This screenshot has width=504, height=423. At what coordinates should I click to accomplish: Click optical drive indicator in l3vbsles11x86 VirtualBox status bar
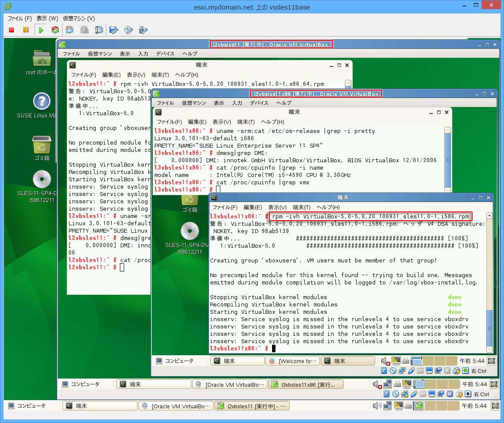click(x=393, y=371)
